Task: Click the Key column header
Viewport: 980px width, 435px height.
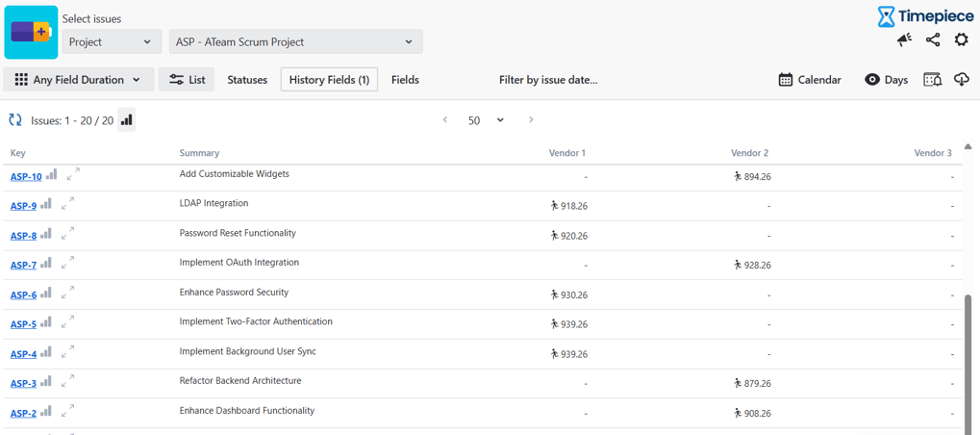Action: (18, 153)
